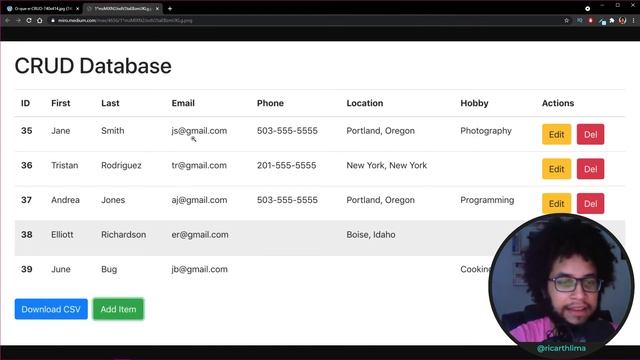This screenshot has width=640, height=360.
Task: Click the Programming hobby cell
Action: [487, 200]
